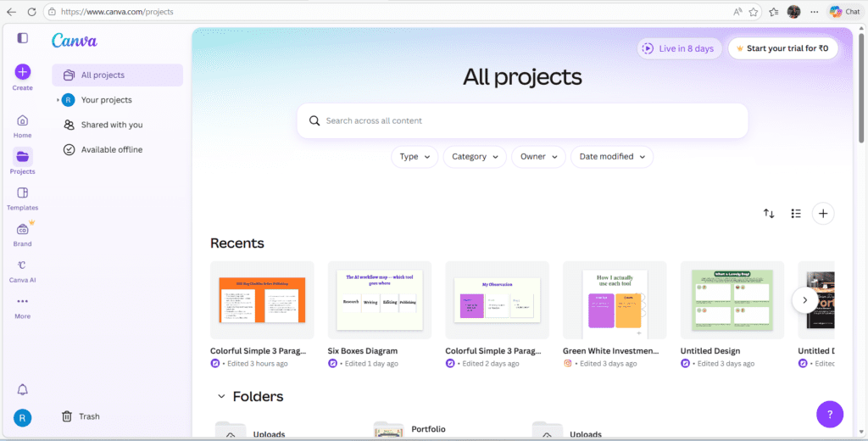Click 'Edited 3 hours ago' text
868x441 pixels.
tap(258, 364)
